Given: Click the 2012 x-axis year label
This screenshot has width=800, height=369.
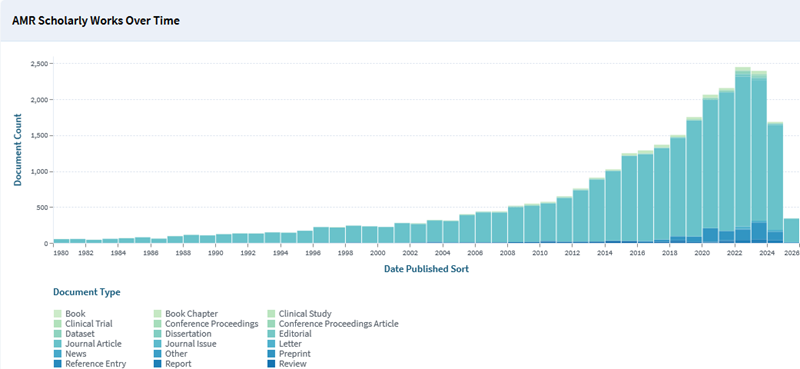Looking at the screenshot, I should tap(572, 253).
